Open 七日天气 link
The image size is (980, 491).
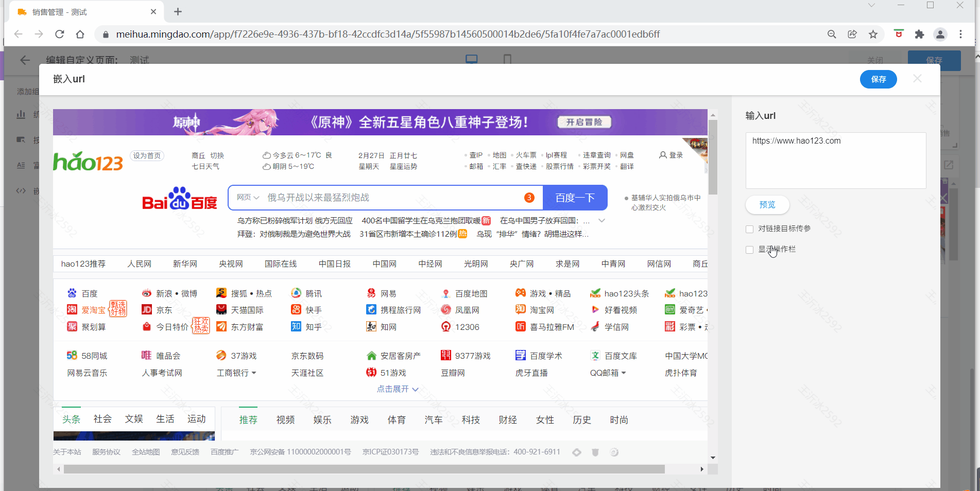tap(205, 166)
